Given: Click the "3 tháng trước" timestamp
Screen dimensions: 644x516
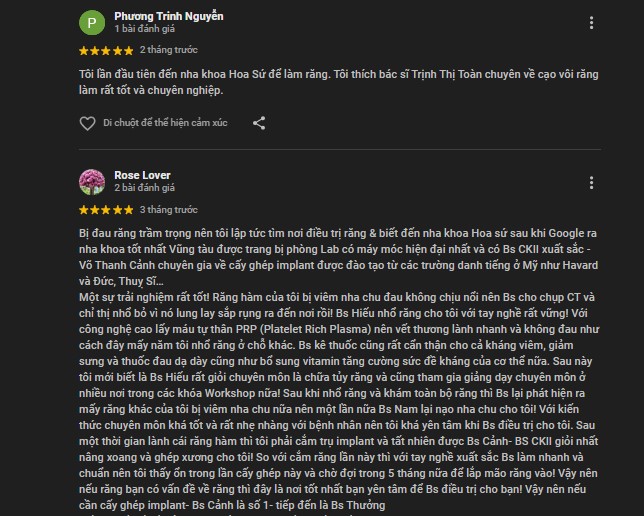Looking at the screenshot, I should [x=168, y=209].
